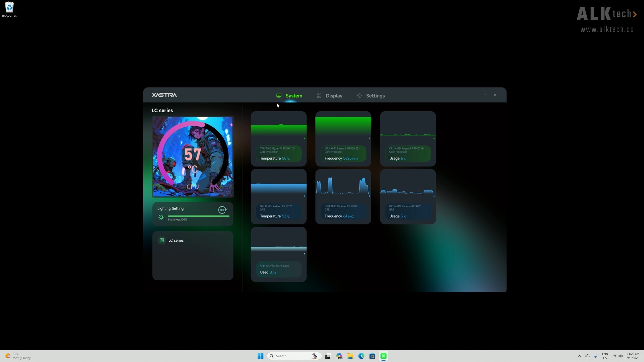Open the ENG US language switcher

(x=605, y=356)
